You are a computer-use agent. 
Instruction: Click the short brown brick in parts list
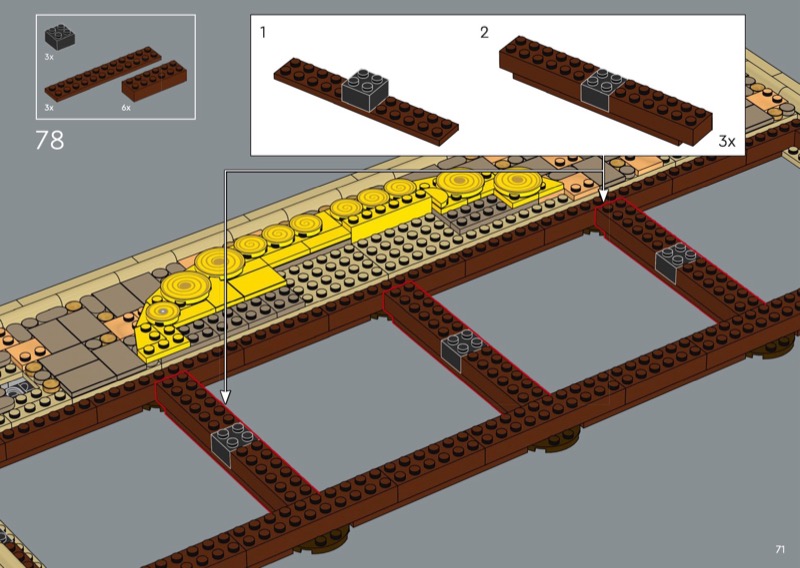(154, 82)
